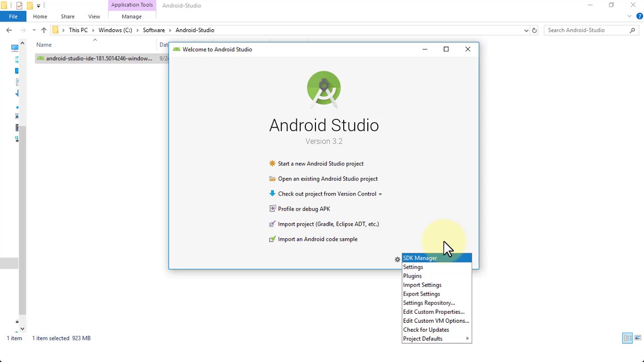Expand the Project Defaults submenu
This screenshot has height=362, width=644.
coord(437,339)
